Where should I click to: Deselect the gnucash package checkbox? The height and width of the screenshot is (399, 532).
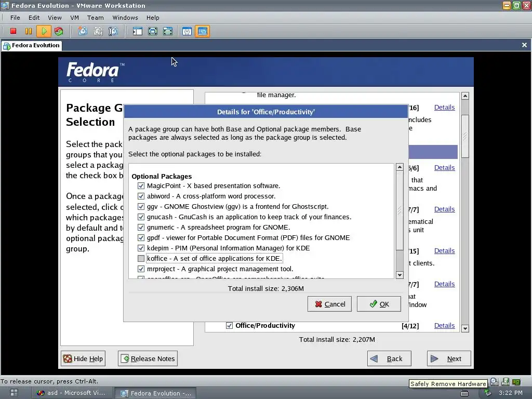(x=141, y=217)
